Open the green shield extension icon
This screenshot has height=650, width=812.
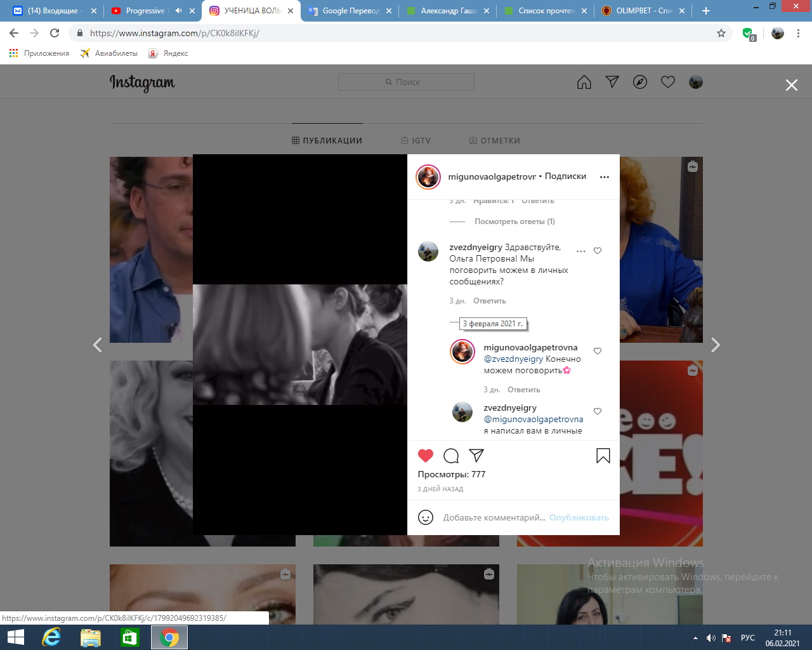pos(749,34)
